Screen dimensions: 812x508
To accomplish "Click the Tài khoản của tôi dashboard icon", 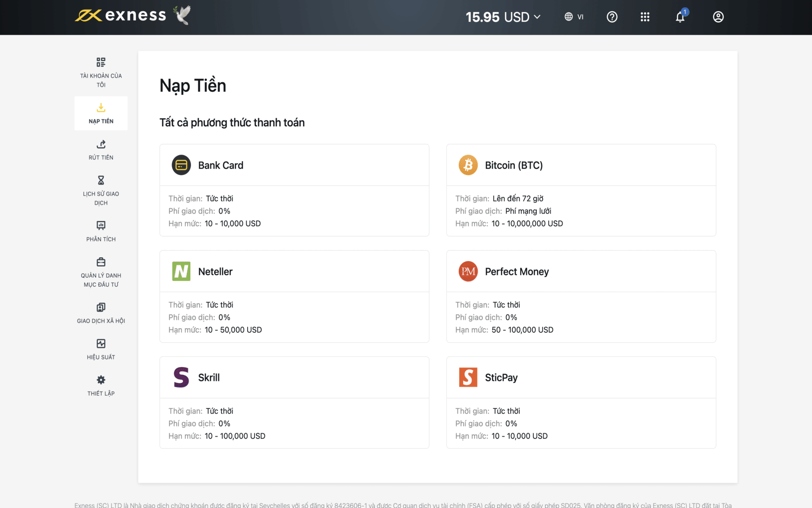I will 101,62.
